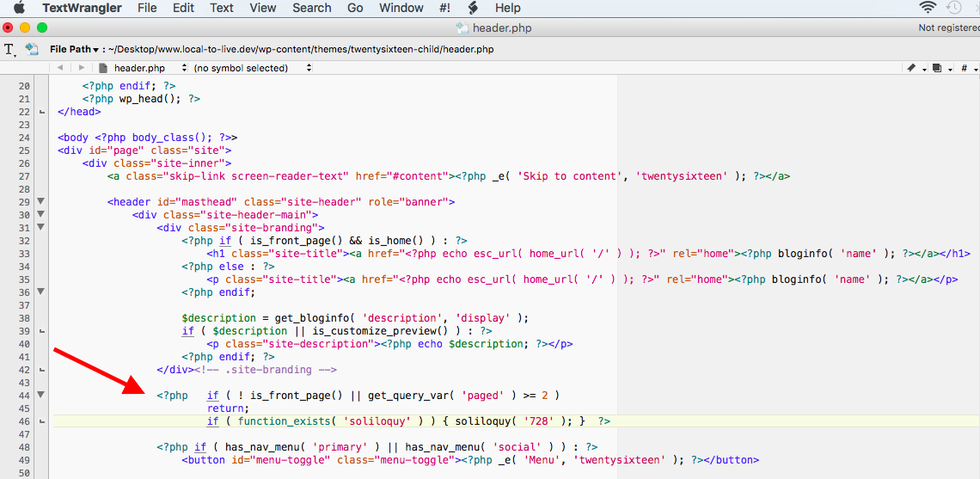Click the 'Not registered' label
The width and height of the screenshot is (980, 479).
pyautogui.click(x=948, y=28)
